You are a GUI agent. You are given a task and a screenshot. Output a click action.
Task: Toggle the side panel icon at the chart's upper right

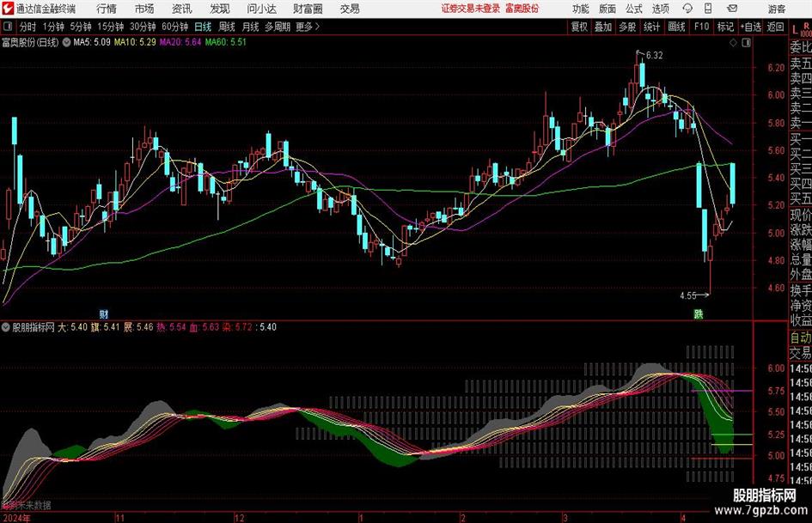click(x=746, y=43)
